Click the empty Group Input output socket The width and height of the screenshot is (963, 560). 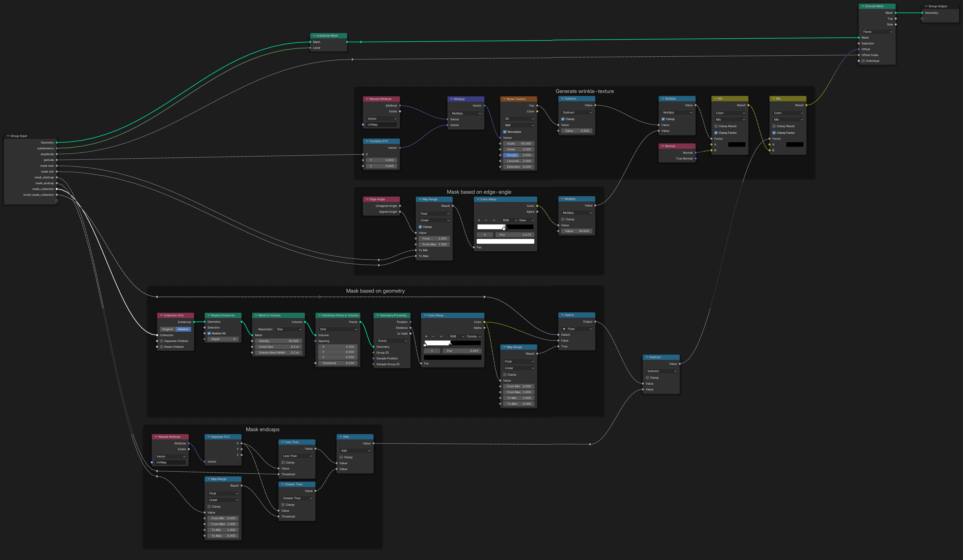click(56, 201)
